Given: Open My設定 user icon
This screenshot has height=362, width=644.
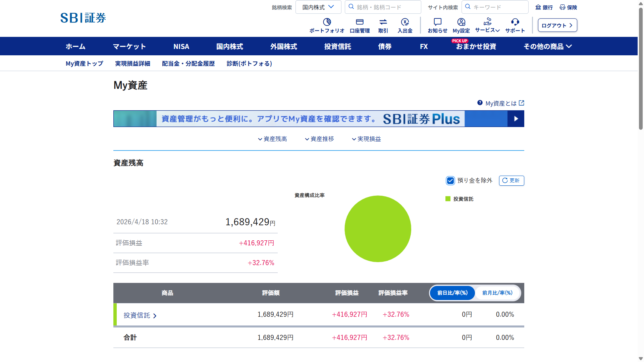Looking at the screenshot, I should (x=461, y=22).
